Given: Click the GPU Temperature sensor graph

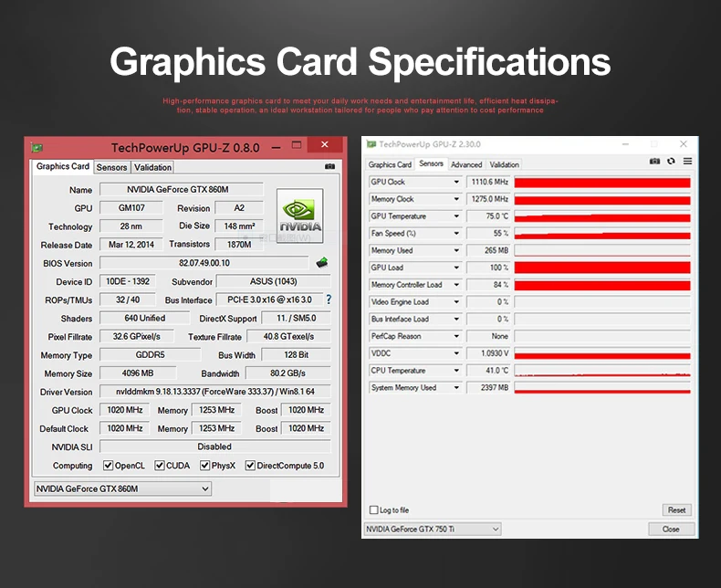Looking at the screenshot, I should click(x=602, y=216).
